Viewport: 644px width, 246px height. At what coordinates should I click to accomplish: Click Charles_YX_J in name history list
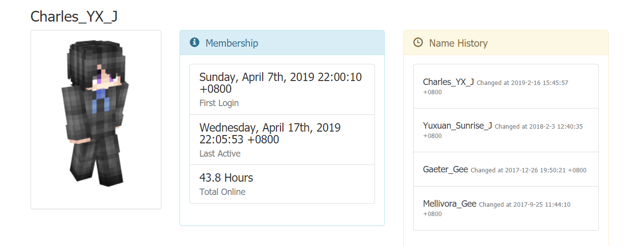[448, 82]
